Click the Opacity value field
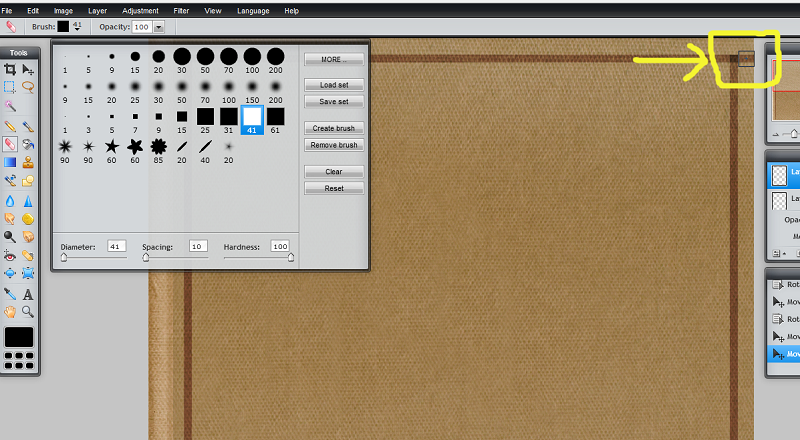Screen dimensions: 800x440 [x=142, y=27]
